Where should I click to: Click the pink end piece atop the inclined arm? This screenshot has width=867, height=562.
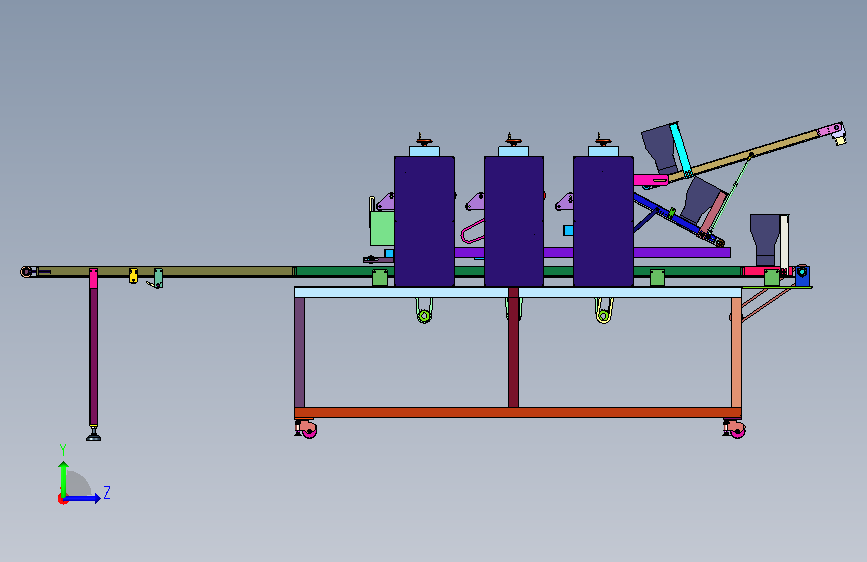pos(831,130)
